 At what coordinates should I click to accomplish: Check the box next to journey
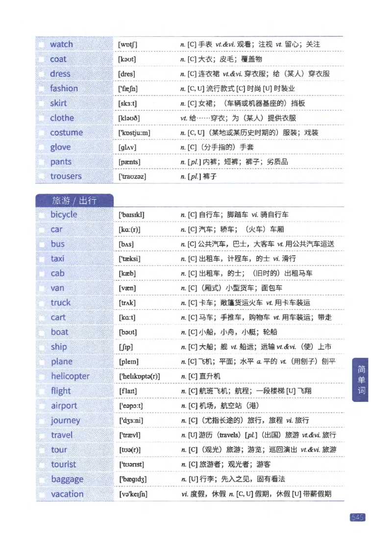point(42,420)
